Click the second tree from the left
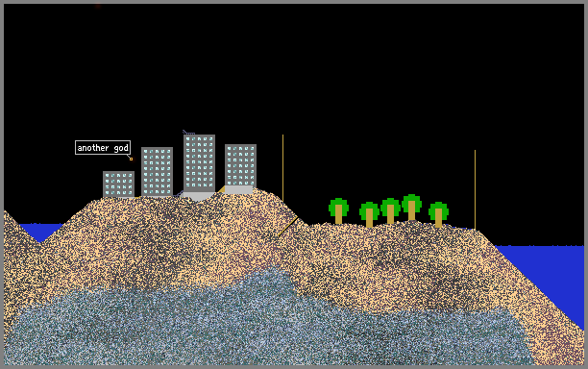Screen dimensions: 588x369 (x=369, y=214)
